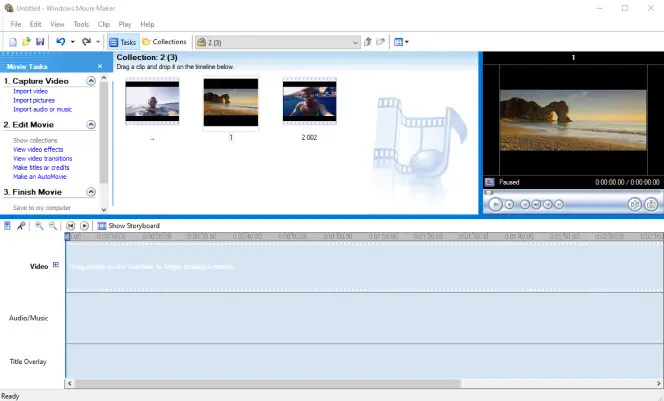664x401 pixels.
Task: Save the project with floppy disk icon
Action: pos(40,41)
